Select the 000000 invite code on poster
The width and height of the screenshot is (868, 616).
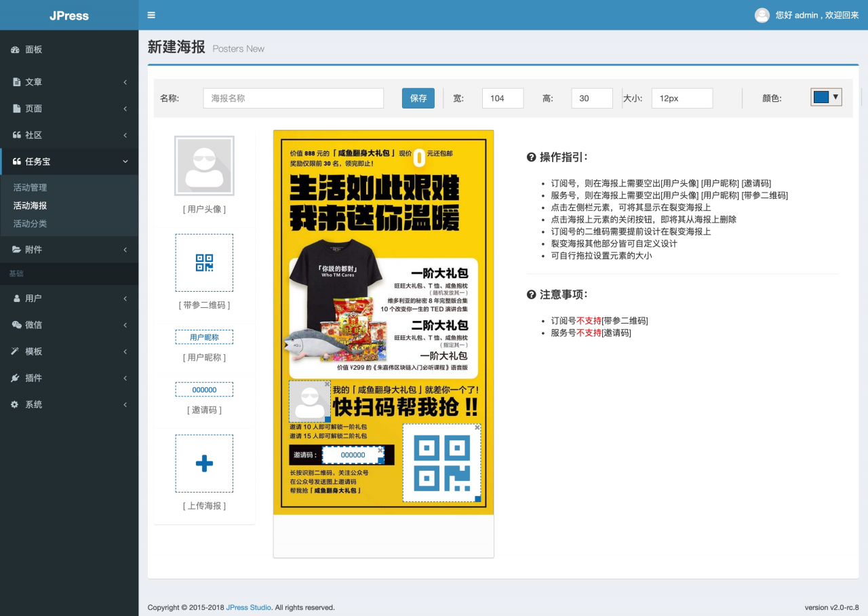point(353,455)
